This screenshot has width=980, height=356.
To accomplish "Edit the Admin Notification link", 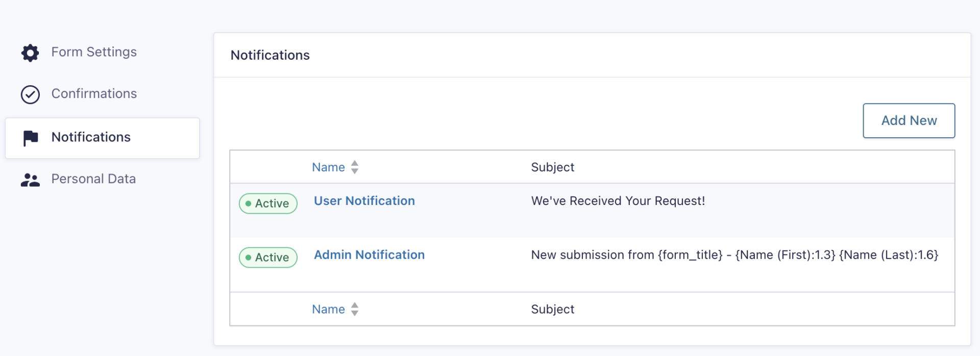I will (369, 255).
